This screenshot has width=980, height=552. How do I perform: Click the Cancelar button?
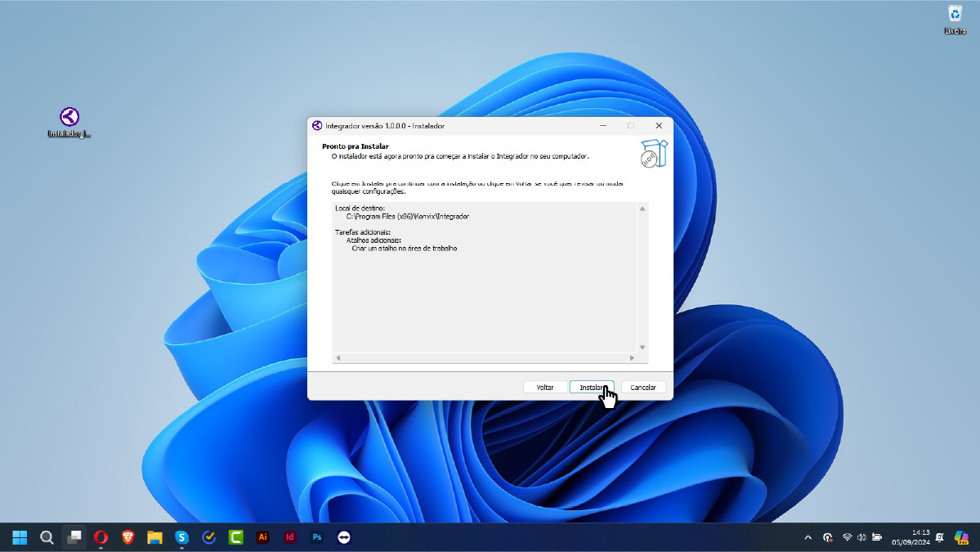(x=643, y=388)
